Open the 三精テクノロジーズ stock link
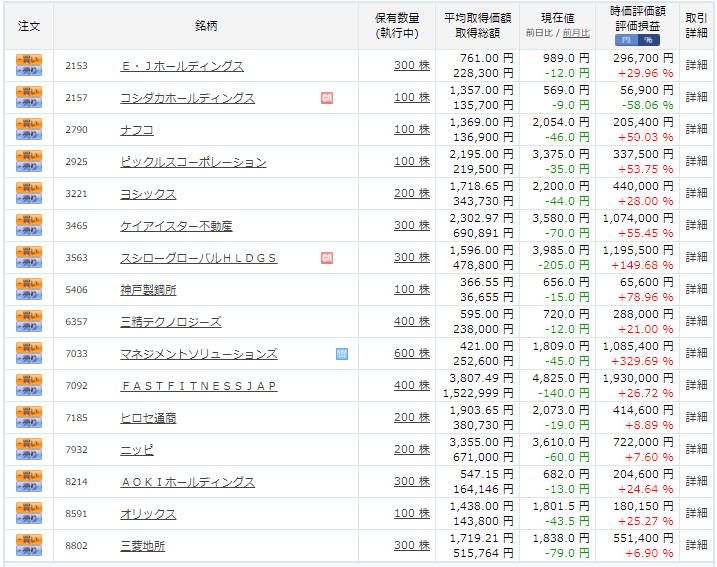The image size is (717, 567). click(x=171, y=322)
